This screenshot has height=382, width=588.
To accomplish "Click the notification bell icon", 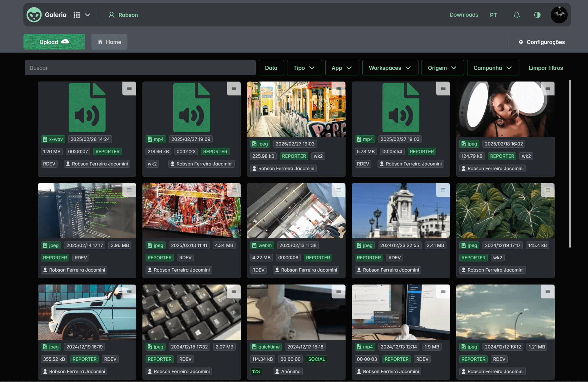I will click(x=516, y=14).
